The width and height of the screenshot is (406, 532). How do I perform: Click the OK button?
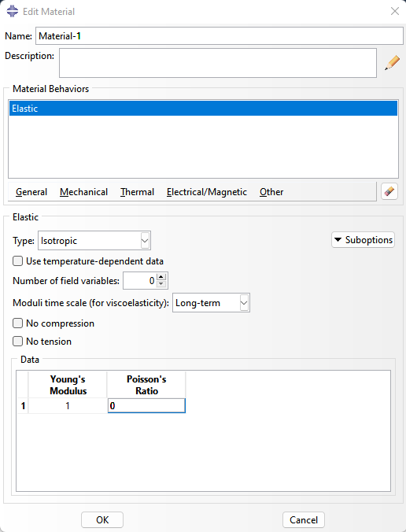click(102, 519)
